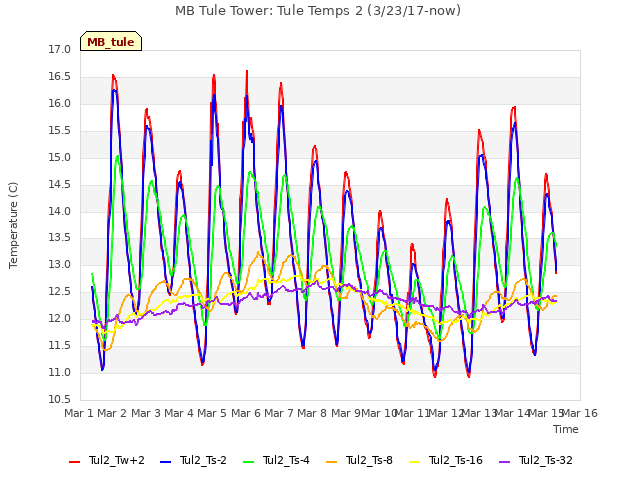Click the Time axis label
Image resolution: width=640 pixels, height=480 pixels.
coord(566,429)
